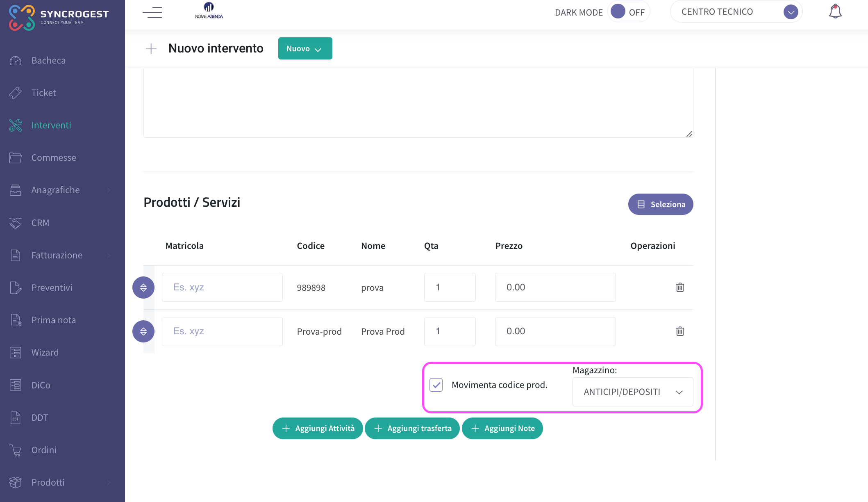The image size is (868, 502).
Task: Focus Matricola field in the prova row
Action: [222, 287]
